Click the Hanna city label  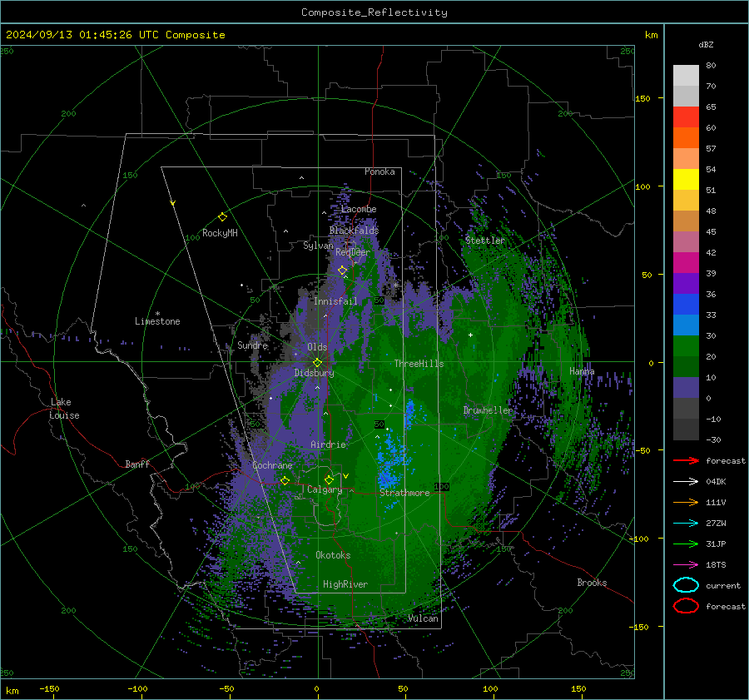click(x=582, y=370)
